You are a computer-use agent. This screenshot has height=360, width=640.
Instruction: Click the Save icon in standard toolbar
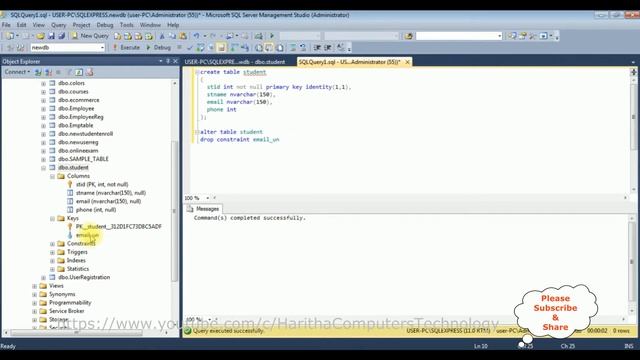51,36
